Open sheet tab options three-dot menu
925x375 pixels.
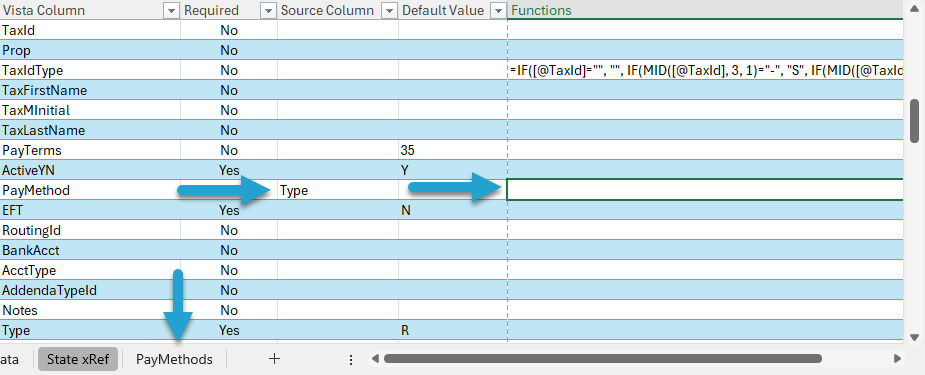pos(351,359)
